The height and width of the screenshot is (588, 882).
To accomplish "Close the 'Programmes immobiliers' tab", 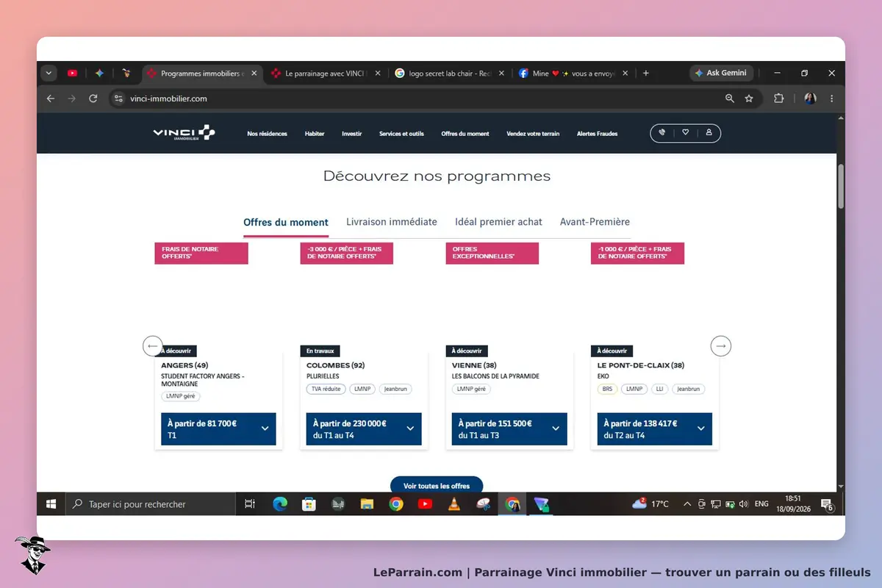I will pyautogui.click(x=254, y=73).
